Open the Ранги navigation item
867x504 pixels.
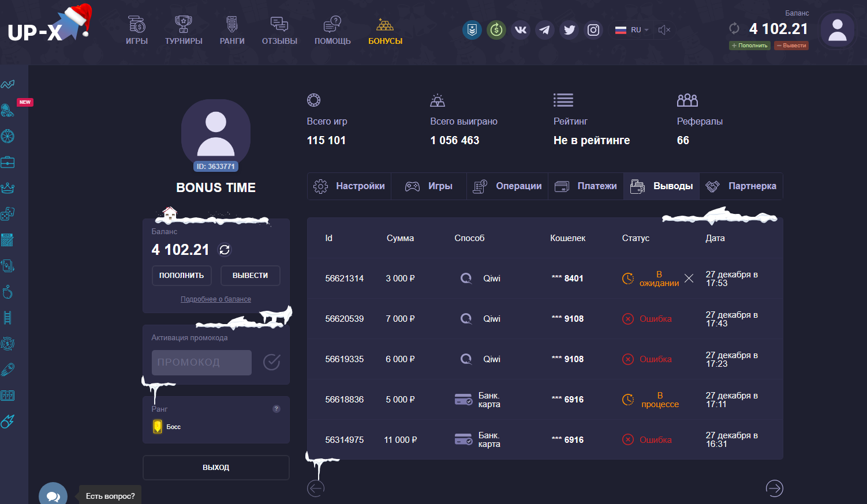pos(232,31)
